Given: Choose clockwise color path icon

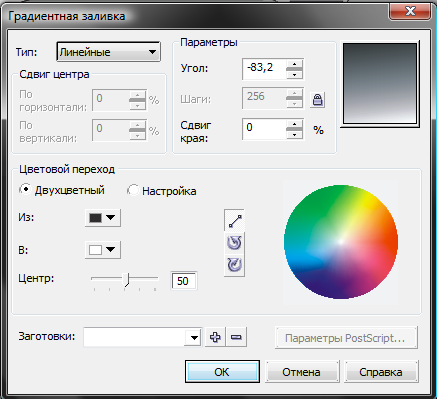Looking at the screenshot, I should [x=235, y=265].
